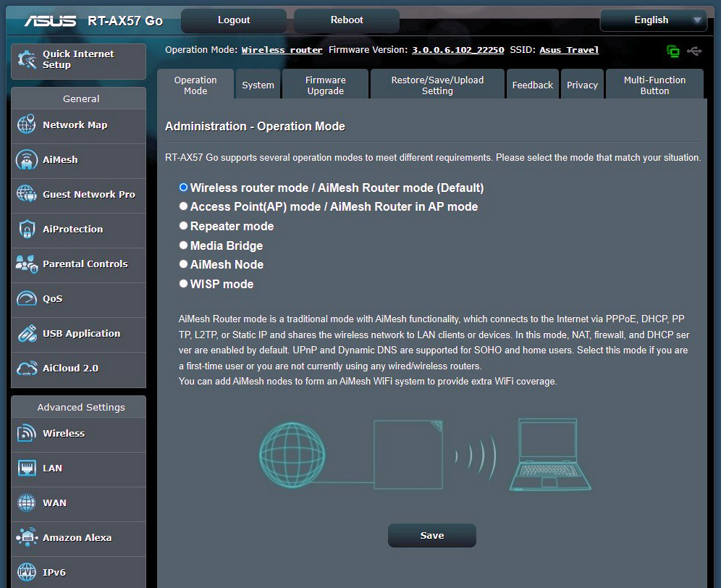Screen dimensions: 721x588
Task: Click the QoS gauge icon
Action: click(26, 298)
